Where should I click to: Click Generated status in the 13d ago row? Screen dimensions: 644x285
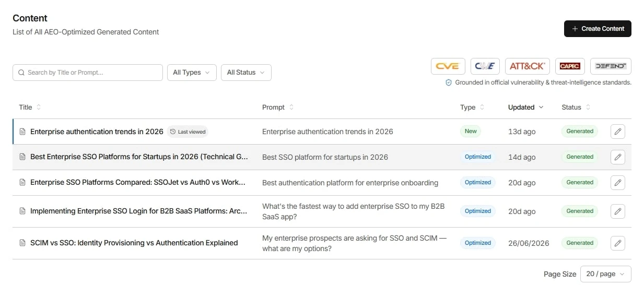[580, 131]
